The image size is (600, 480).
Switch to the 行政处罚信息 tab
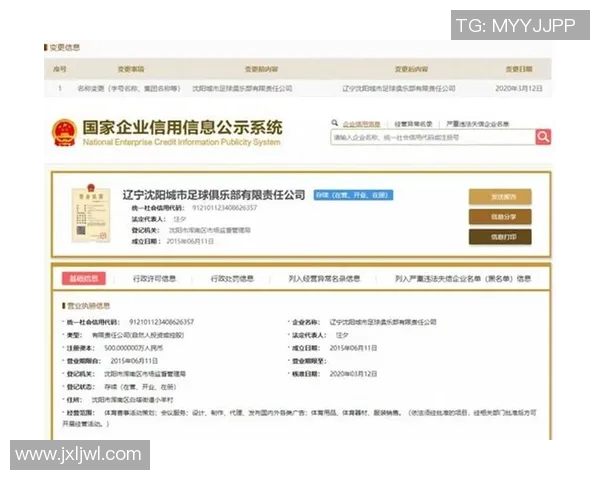[x=232, y=279]
